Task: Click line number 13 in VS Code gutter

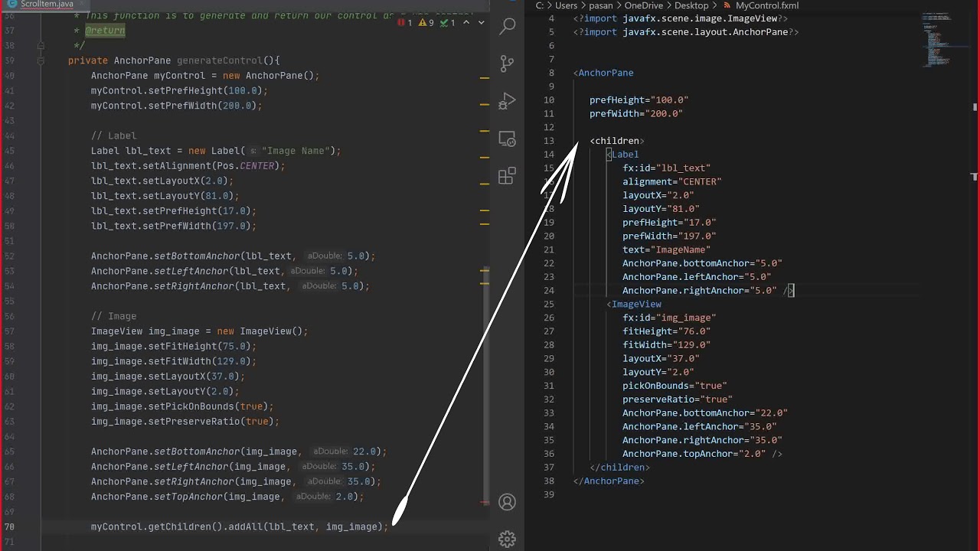Action: pos(549,141)
